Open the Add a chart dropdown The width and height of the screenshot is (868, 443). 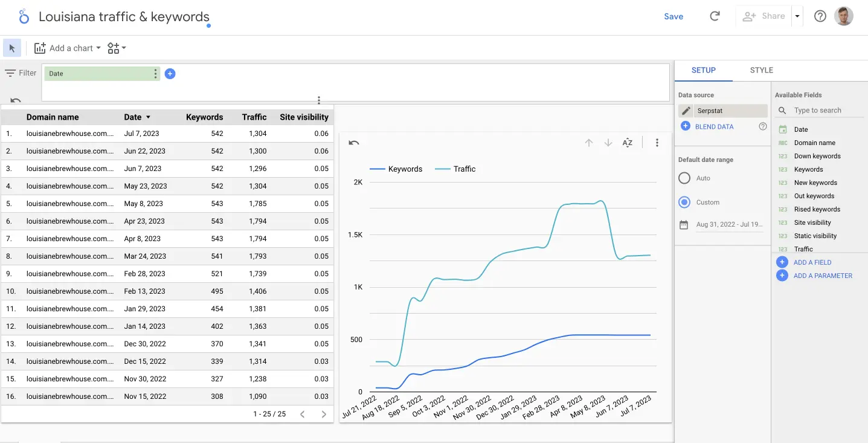(68, 48)
